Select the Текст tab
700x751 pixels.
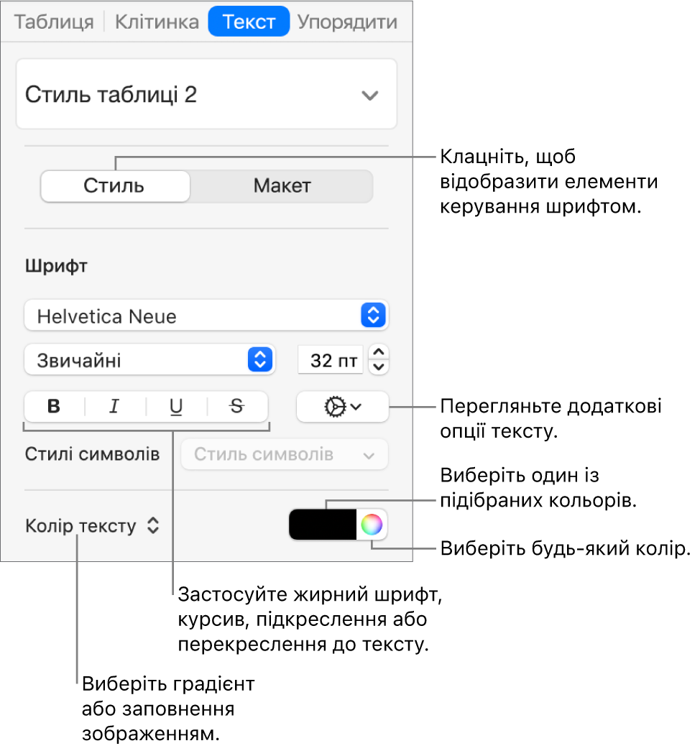[249, 22]
